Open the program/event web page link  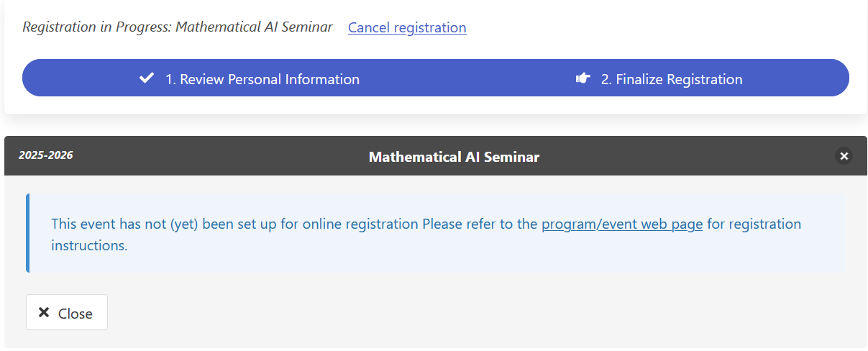coord(621,224)
